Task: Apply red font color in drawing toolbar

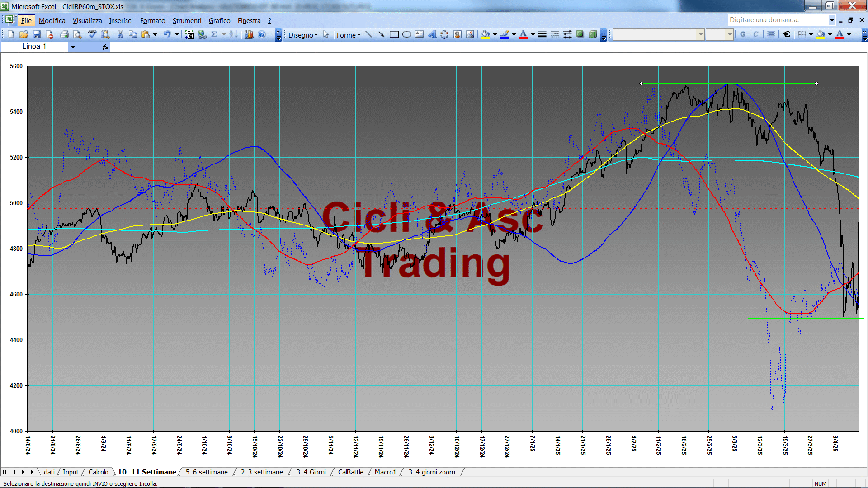Action: [523, 34]
